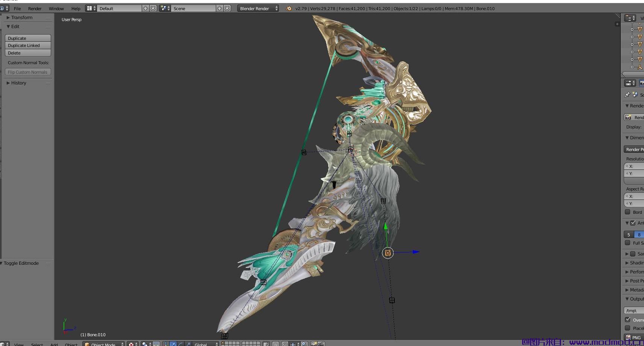Toggle the 3D manipulator widget

point(166,344)
